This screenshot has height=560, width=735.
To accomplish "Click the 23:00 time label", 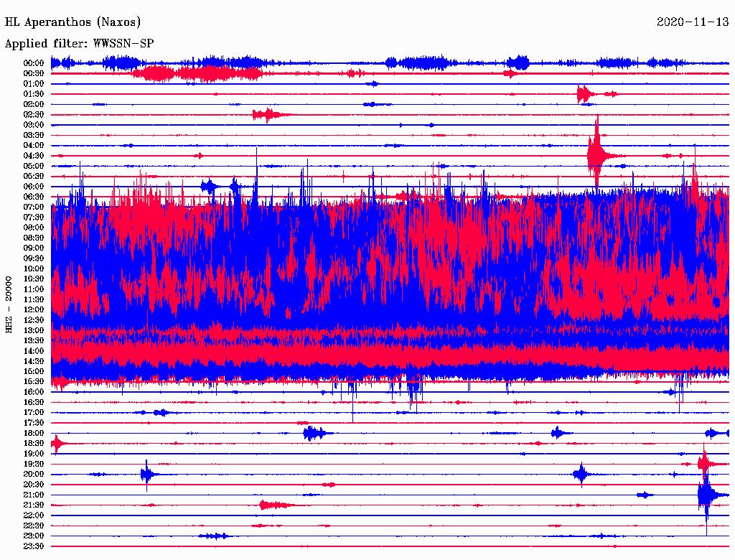I will click(34, 536).
